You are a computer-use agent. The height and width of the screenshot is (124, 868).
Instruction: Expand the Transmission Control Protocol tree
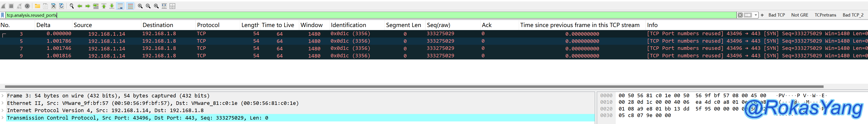click(3, 118)
